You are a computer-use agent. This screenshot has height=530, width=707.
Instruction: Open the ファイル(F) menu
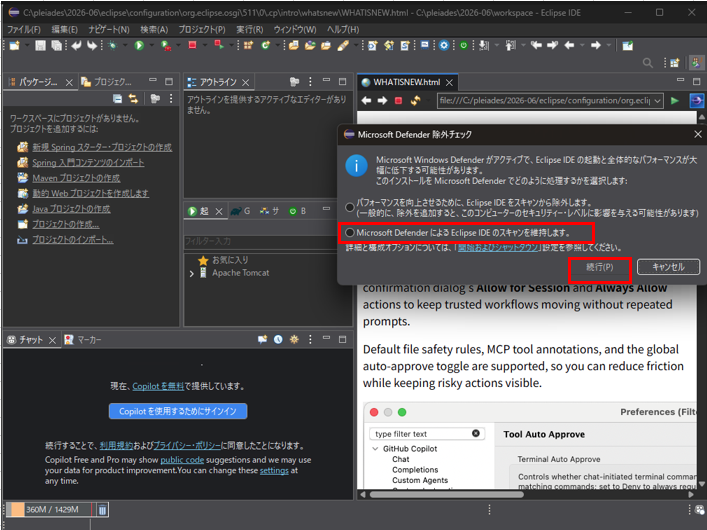pos(24,29)
